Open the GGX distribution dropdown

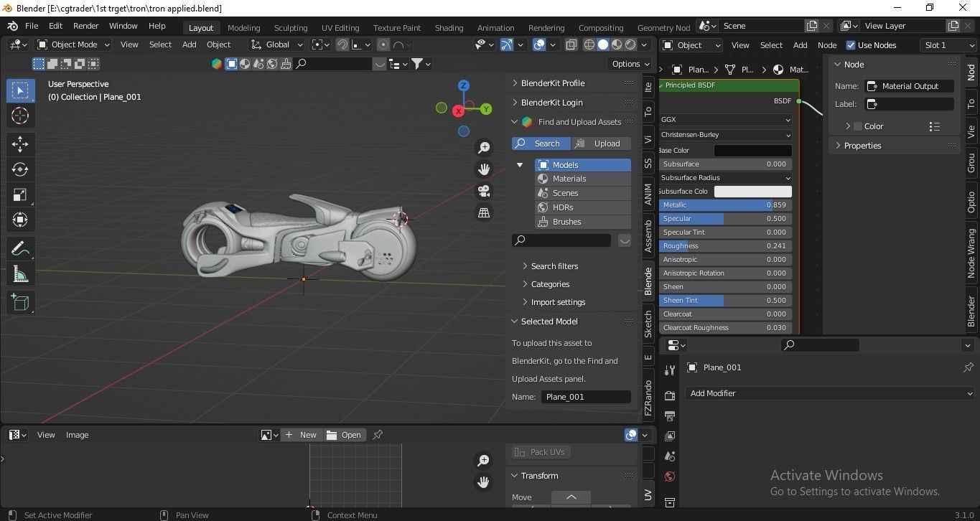(x=725, y=120)
